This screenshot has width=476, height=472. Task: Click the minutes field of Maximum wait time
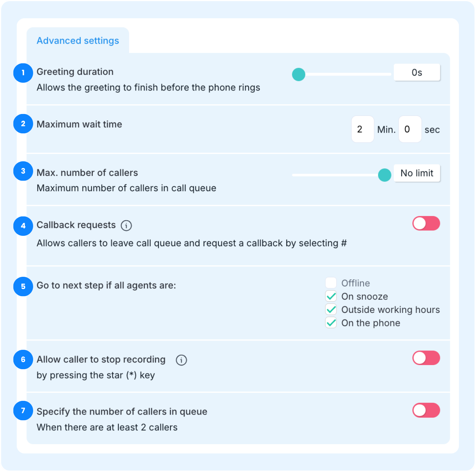point(362,129)
